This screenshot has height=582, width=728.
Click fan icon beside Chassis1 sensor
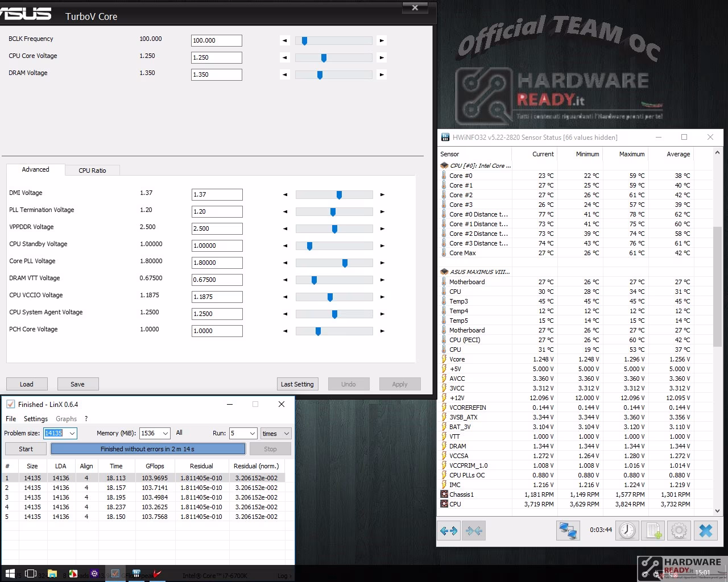[444, 494]
